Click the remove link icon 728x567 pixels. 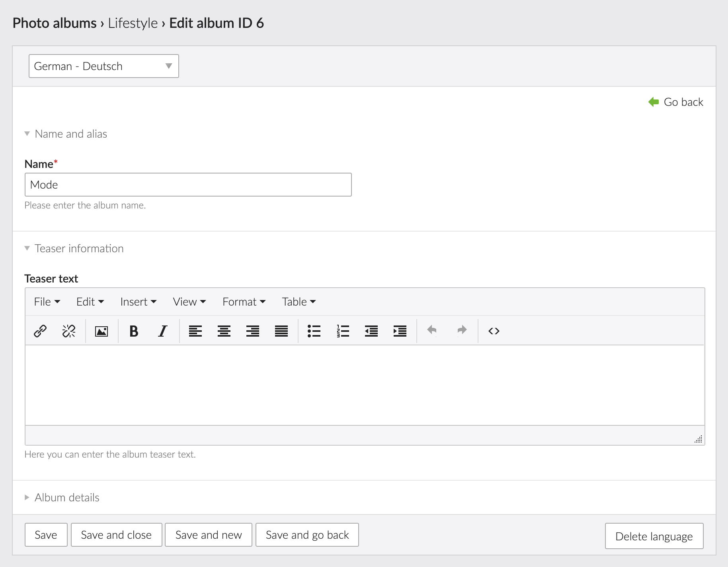(x=69, y=331)
